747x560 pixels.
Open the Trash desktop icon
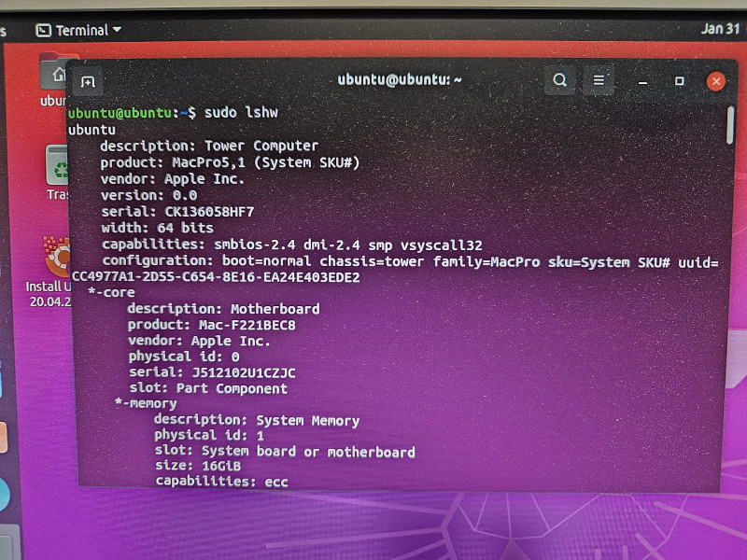click(x=57, y=172)
